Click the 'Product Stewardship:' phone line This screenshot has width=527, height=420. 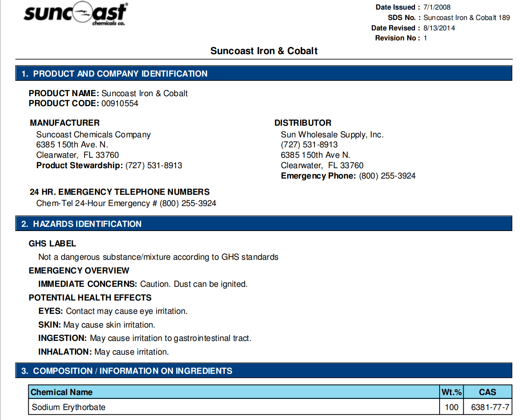(109, 165)
